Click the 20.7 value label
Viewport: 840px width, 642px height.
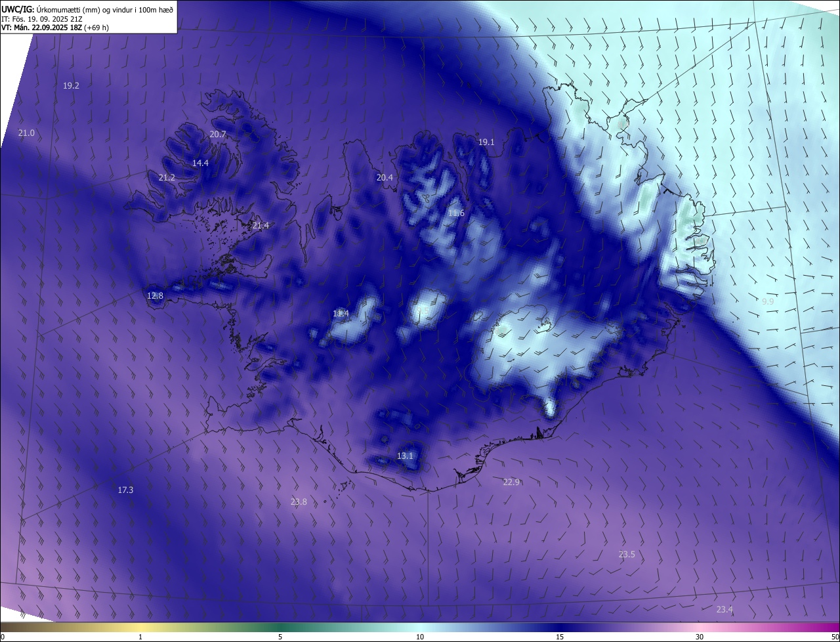(218, 135)
